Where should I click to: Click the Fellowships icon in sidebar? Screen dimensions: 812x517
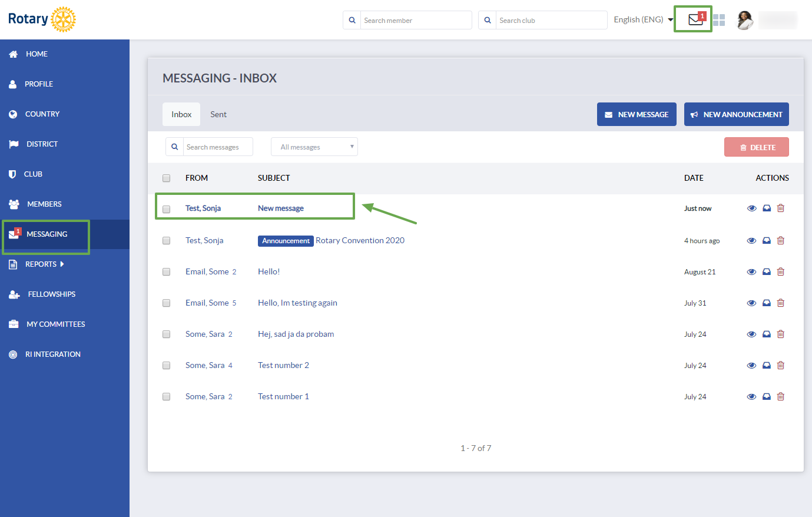14,294
